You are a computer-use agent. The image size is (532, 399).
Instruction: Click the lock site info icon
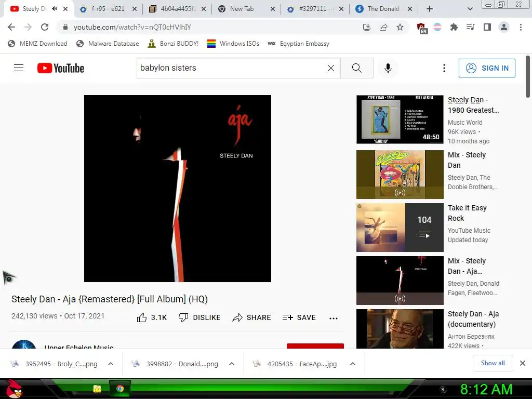coord(65,27)
